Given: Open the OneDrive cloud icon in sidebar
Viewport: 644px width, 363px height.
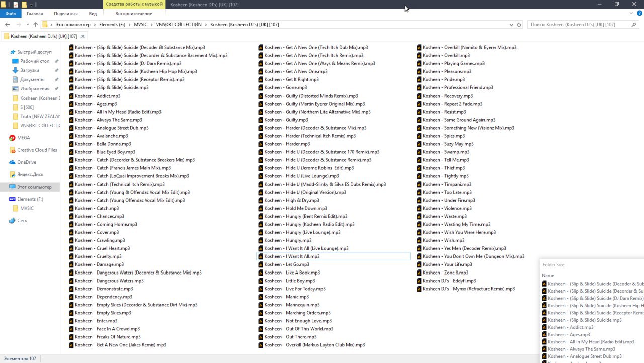Looking at the screenshot, I should [12, 162].
